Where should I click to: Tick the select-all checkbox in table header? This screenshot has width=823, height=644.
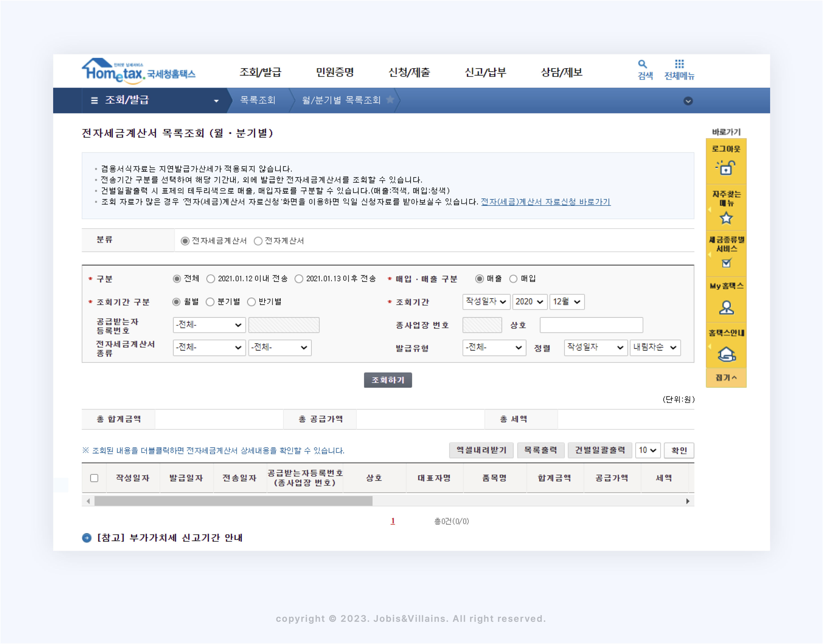point(94,478)
